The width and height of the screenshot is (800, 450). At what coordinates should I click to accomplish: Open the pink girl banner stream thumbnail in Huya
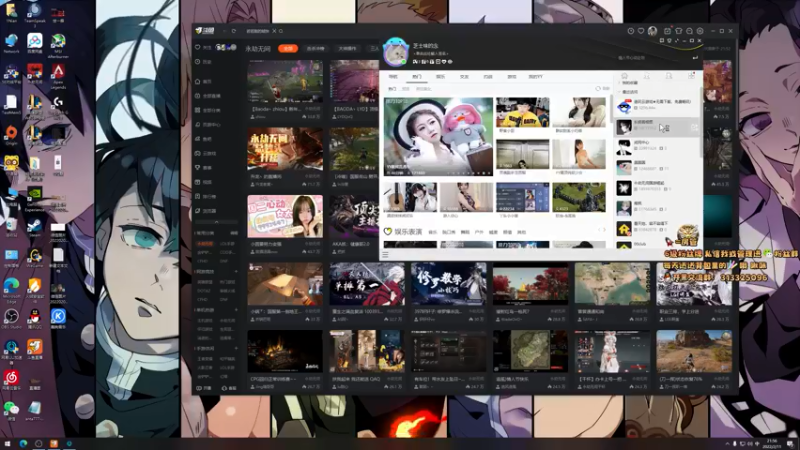pos(285,216)
